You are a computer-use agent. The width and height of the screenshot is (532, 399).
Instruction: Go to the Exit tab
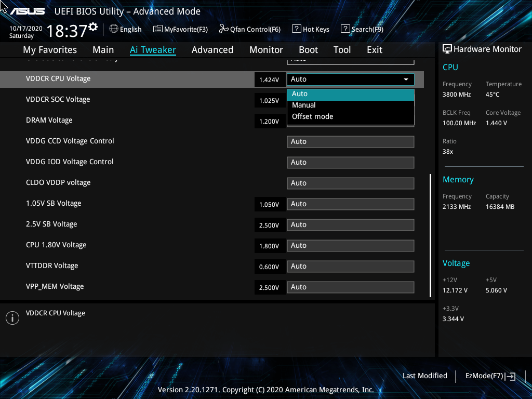[x=375, y=50]
